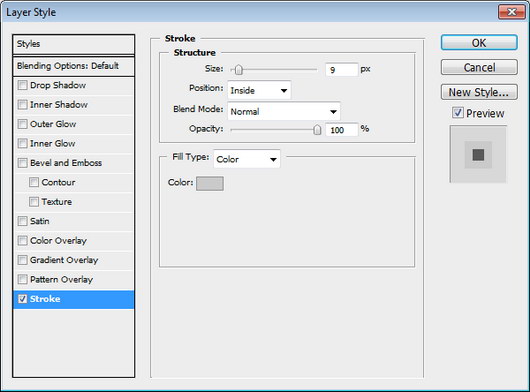530x392 pixels.
Task: Select the Outer Glow label row
Action: [x=53, y=124]
